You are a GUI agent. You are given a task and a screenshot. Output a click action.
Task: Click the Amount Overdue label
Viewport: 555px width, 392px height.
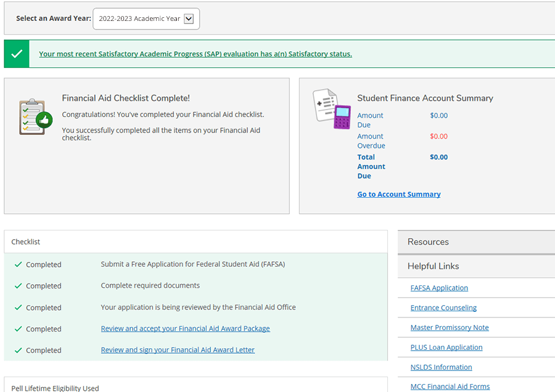[371, 141]
